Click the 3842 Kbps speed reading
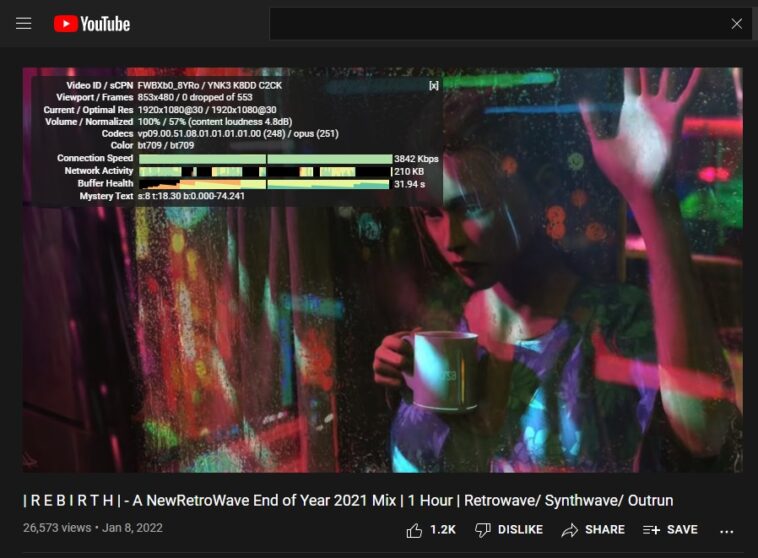This screenshot has height=558, width=758. coord(416,159)
